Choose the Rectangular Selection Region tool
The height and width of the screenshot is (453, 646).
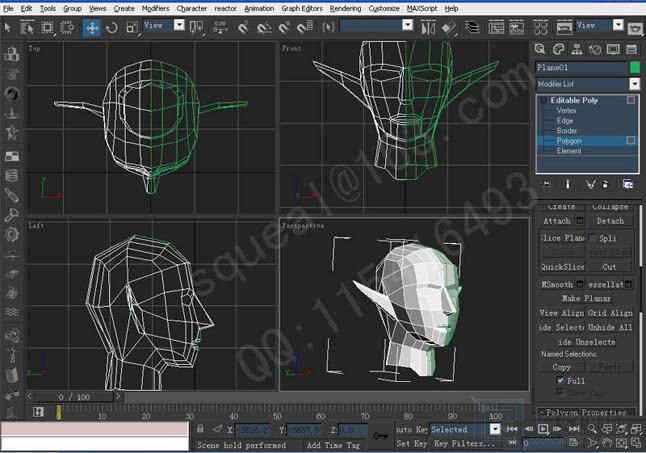(x=47, y=28)
